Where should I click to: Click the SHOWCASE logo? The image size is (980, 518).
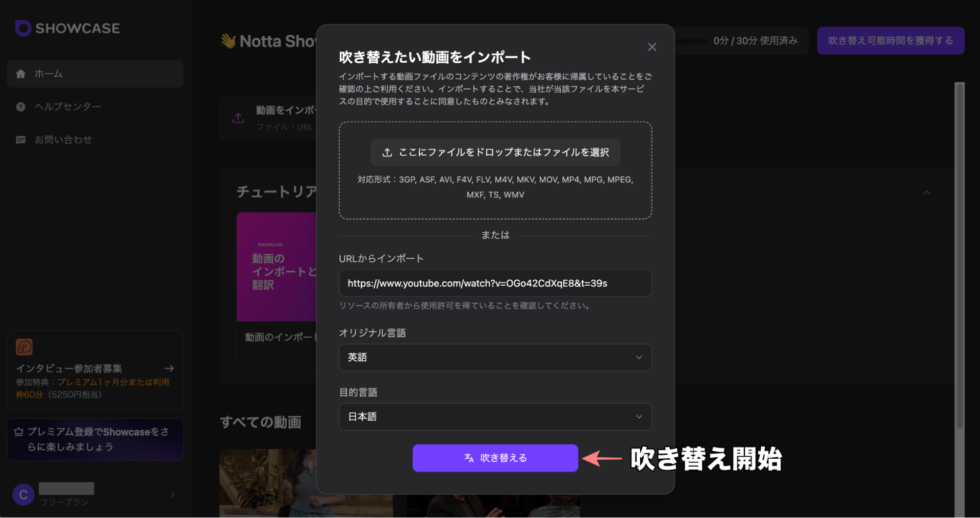[x=68, y=28]
